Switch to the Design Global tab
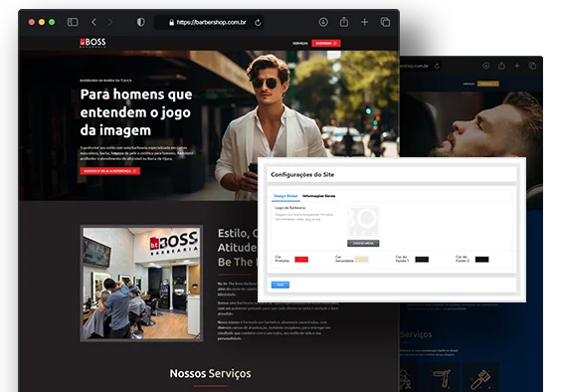This screenshot has width=561, height=392. pos(285,196)
